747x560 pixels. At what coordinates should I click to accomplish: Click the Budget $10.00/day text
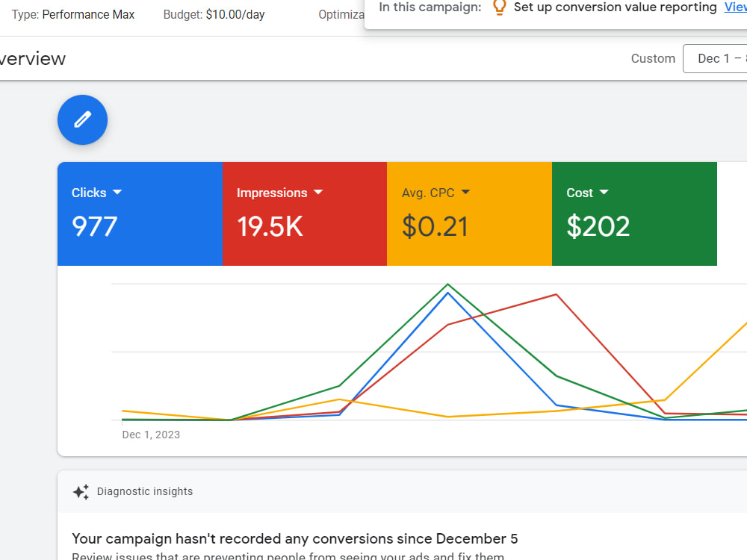[x=214, y=15]
